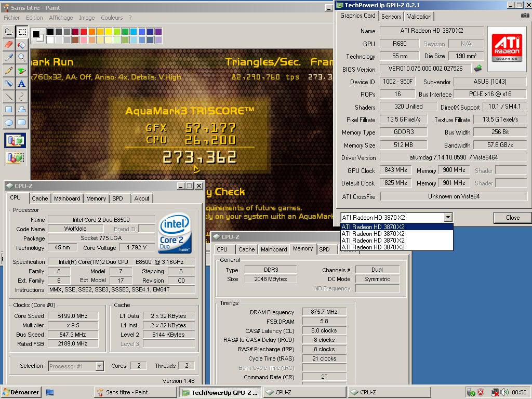Open the Image menu in Paint
Image resolution: width=532 pixels, height=399 pixels.
pos(87,18)
